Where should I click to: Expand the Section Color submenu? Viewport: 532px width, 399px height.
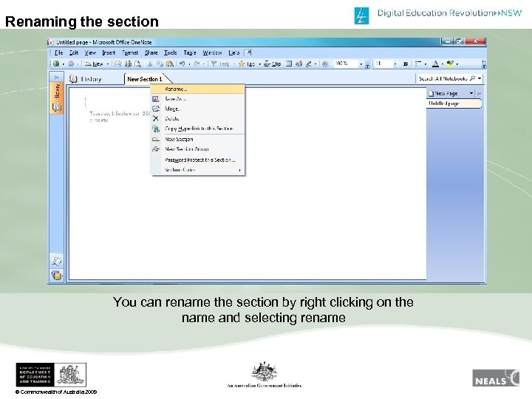(197, 170)
